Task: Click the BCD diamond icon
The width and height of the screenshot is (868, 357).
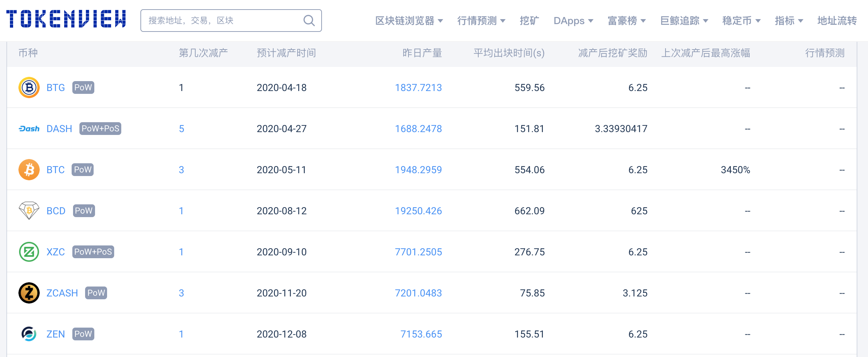Action: tap(29, 211)
